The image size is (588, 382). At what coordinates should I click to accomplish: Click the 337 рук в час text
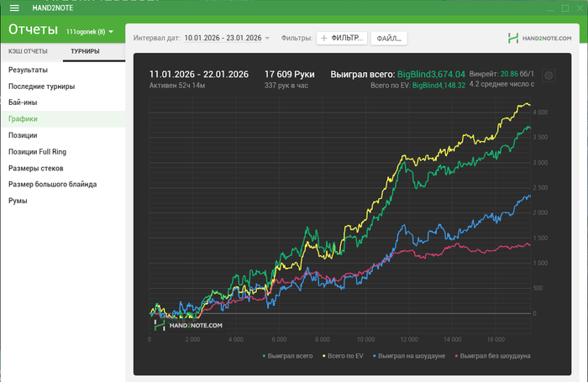tap(286, 86)
